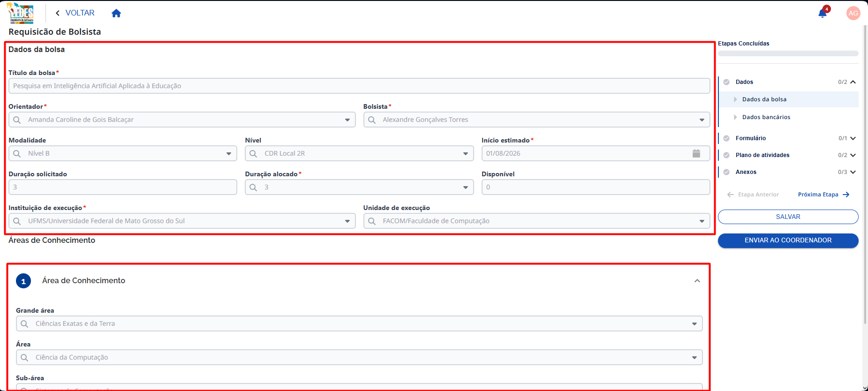Click the home icon in header
This screenshot has height=391, width=868.
(116, 13)
